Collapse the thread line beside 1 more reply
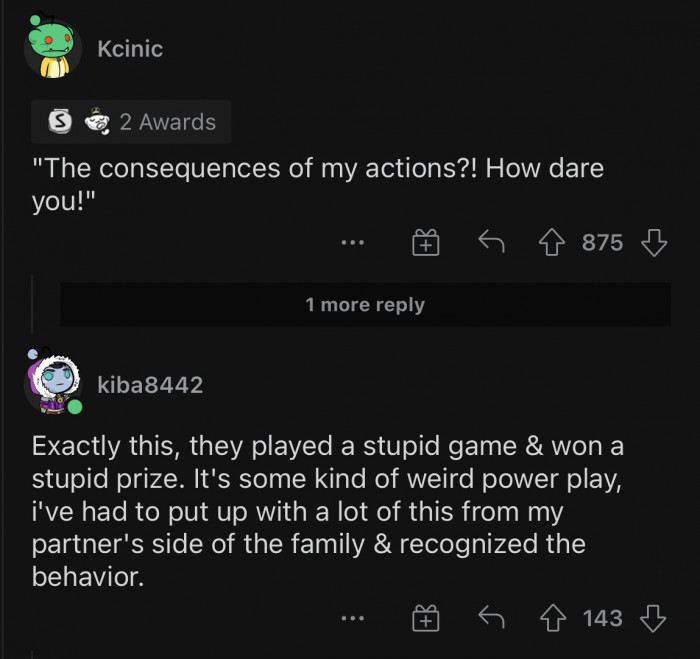Viewport: 700px width, 659px height. (33, 304)
